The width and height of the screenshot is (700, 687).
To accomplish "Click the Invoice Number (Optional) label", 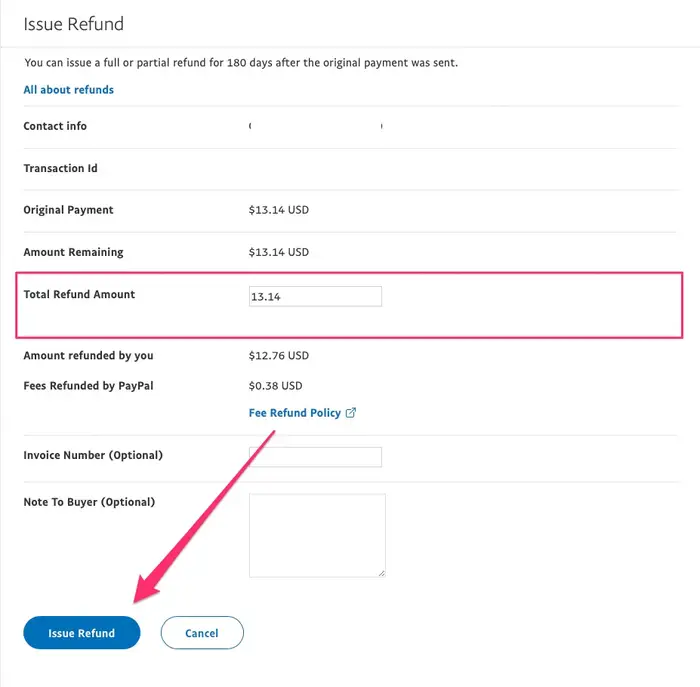I will (93, 455).
